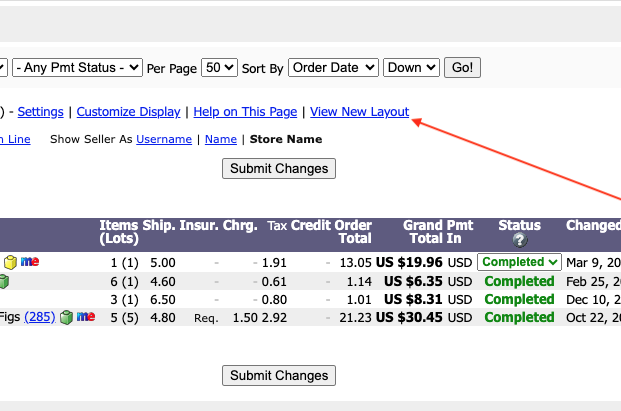Click the green box icon beside feedback (285)
Screen dimensions: 621x411
tap(66, 317)
